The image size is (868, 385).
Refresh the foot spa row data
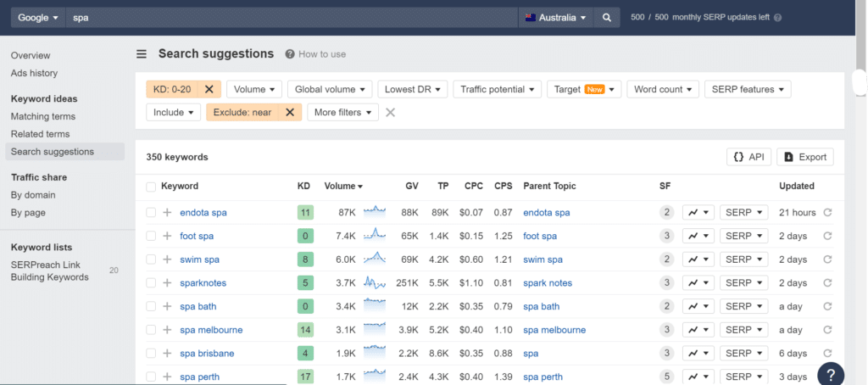pos(827,236)
